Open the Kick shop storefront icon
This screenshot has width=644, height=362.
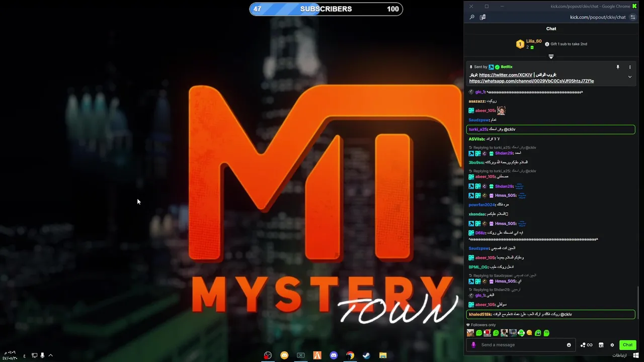(x=601, y=345)
